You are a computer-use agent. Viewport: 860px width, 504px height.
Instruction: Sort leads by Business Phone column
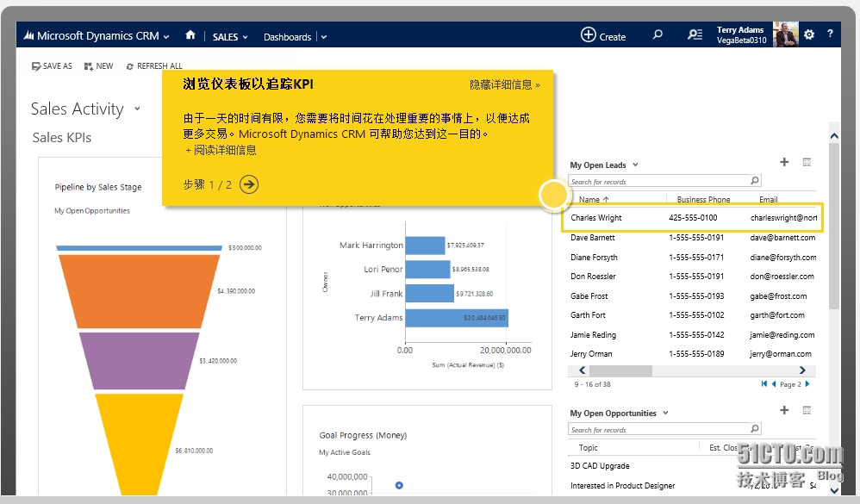703,200
